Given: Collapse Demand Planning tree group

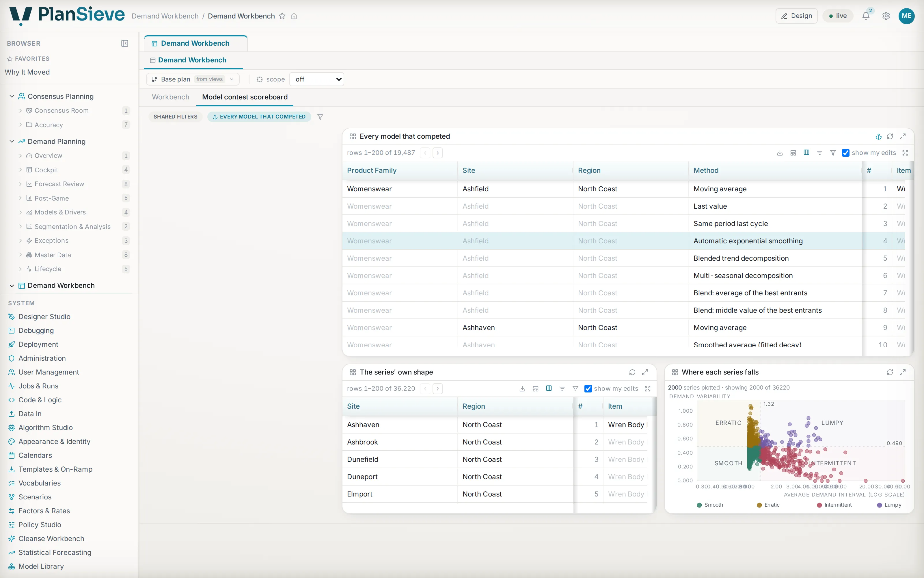Looking at the screenshot, I should coord(12,141).
